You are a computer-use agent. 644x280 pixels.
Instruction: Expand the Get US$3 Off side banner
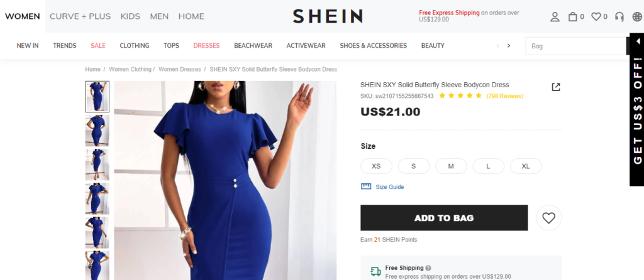point(637,110)
